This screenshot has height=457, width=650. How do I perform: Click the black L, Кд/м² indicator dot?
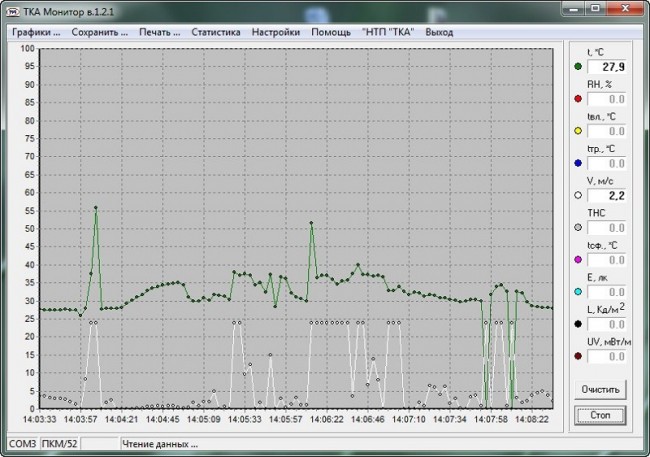(x=578, y=324)
